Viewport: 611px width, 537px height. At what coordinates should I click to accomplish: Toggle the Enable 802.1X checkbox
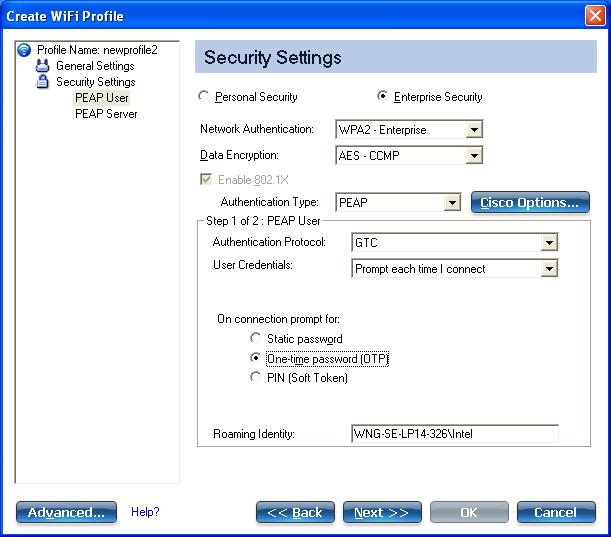pyautogui.click(x=206, y=179)
